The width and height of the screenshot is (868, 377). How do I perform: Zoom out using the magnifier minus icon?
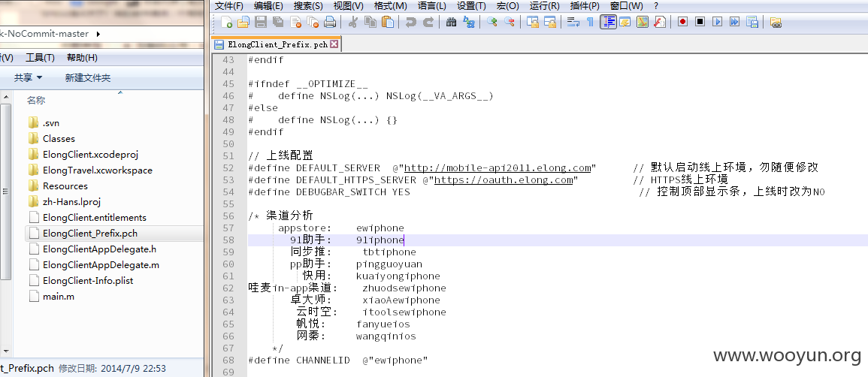pos(510,22)
